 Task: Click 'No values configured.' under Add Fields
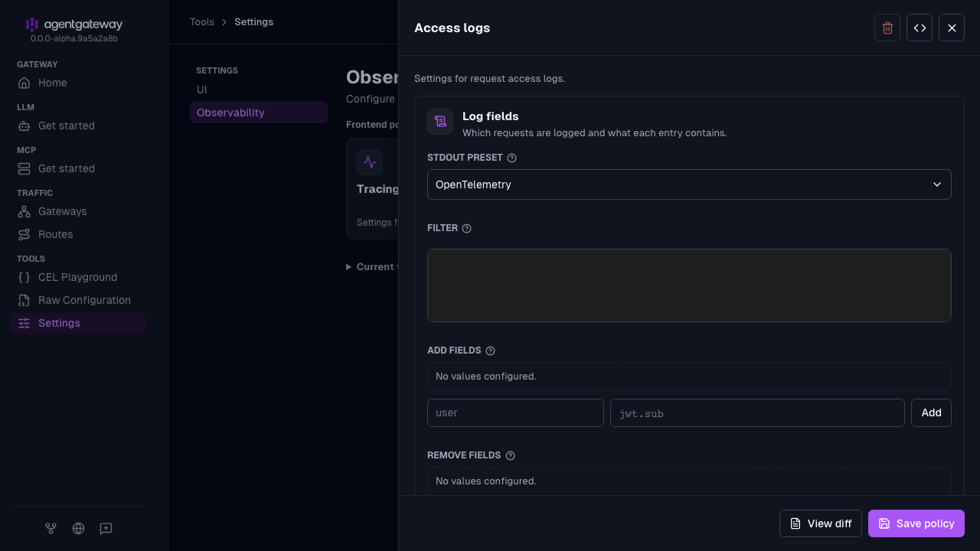(486, 377)
